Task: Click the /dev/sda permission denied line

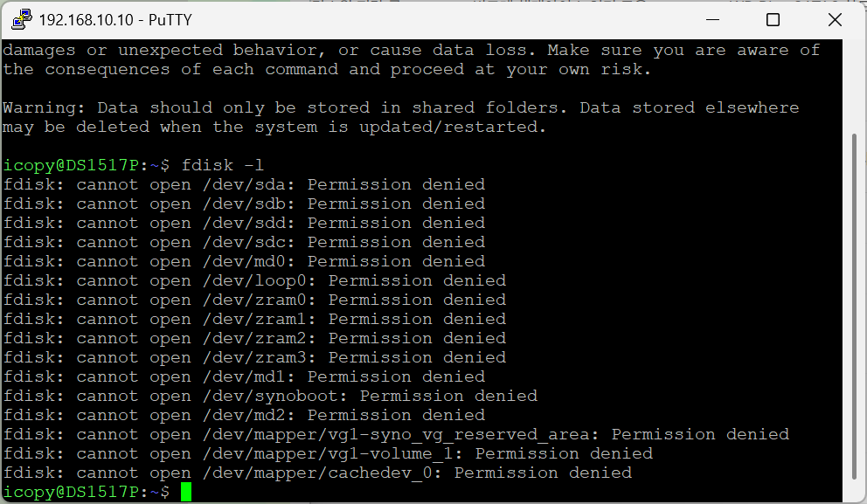Action: pyautogui.click(x=245, y=184)
